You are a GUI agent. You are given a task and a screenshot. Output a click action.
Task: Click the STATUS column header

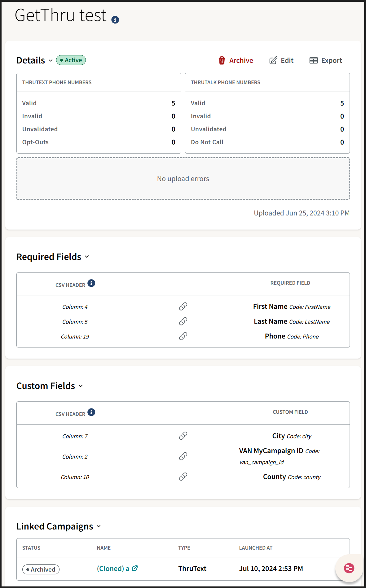(x=31, y=548)
